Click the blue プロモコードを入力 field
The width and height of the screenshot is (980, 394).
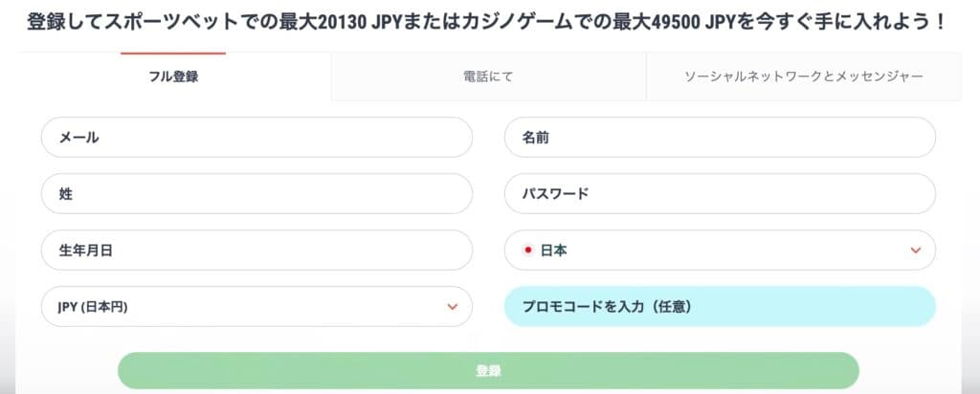719,307
